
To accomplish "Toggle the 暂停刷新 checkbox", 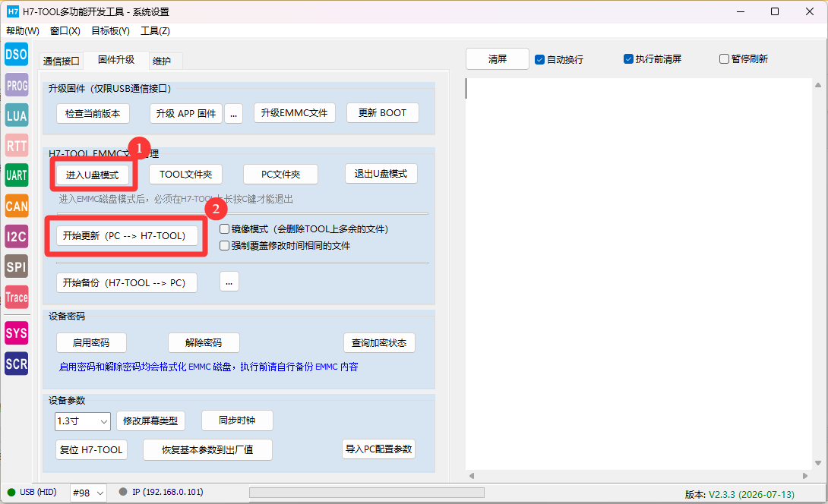I will tap(724, 58).
